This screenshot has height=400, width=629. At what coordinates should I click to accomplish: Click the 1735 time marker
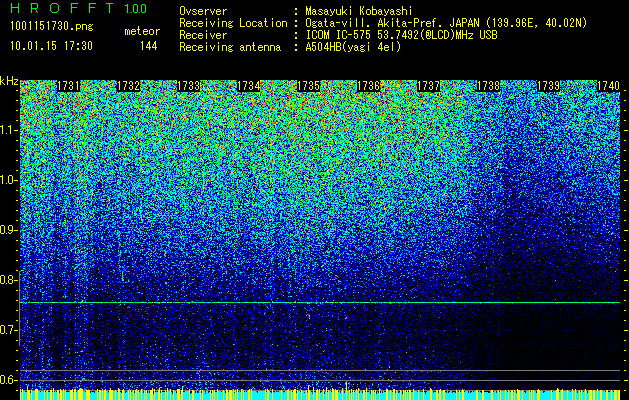[x=308, y=86]
